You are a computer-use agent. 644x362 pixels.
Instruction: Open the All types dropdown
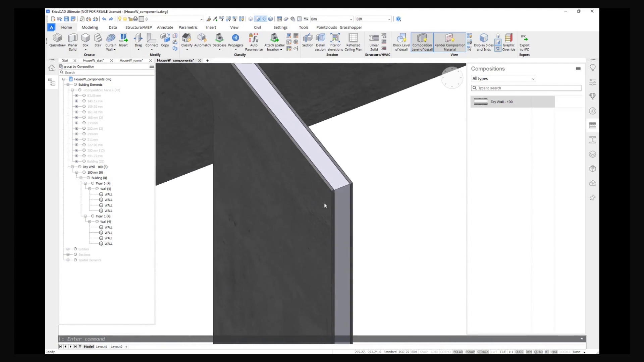coord(503,79)
